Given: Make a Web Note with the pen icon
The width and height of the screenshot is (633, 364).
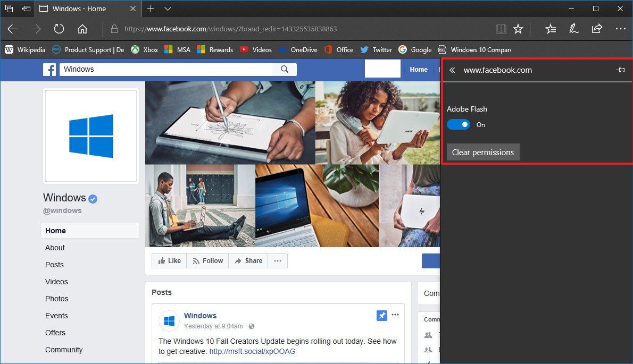Looking at the screenshot, I should click(x=574, y=29).
